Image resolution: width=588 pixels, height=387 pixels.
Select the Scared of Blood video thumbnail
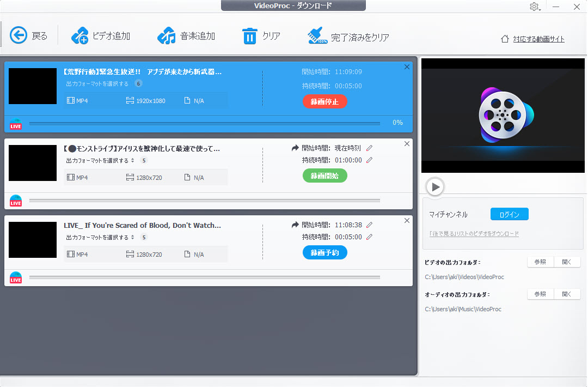coord(33,240)
